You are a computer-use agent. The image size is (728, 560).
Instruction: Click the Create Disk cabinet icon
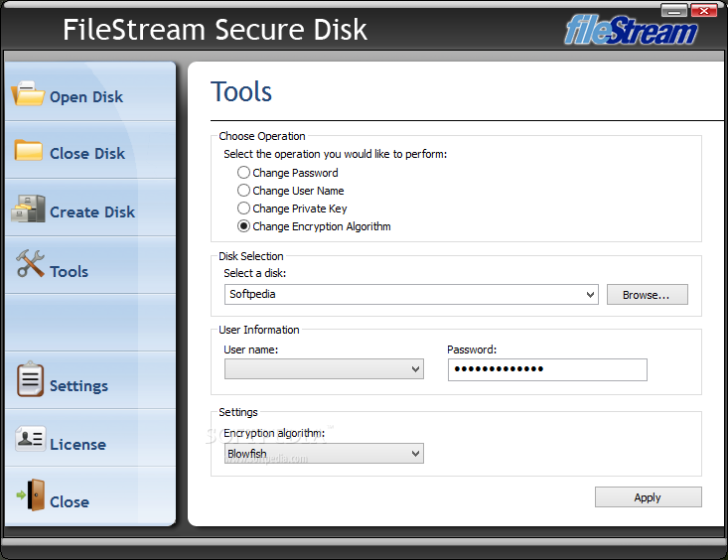(29, 209)
